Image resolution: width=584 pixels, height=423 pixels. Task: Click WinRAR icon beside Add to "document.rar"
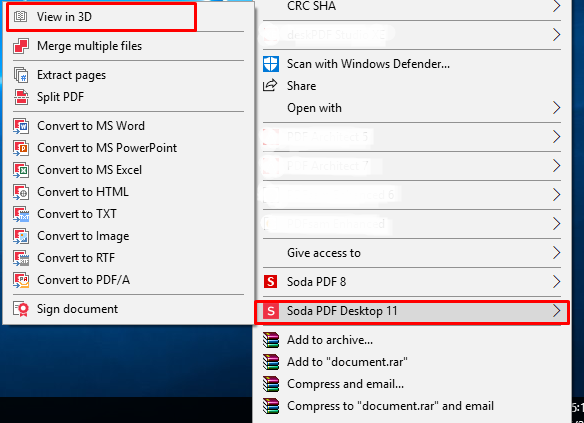coord(271,362)
